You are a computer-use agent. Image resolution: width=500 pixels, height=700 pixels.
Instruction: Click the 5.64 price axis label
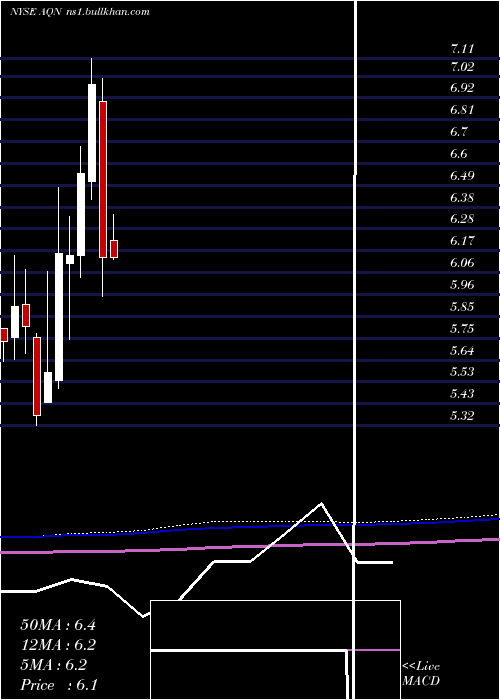(x=462, y=350)
